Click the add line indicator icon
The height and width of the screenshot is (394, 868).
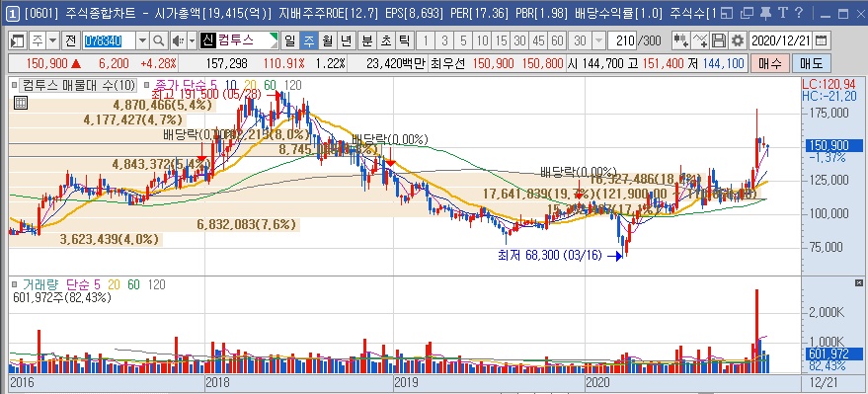pos(700,40)
